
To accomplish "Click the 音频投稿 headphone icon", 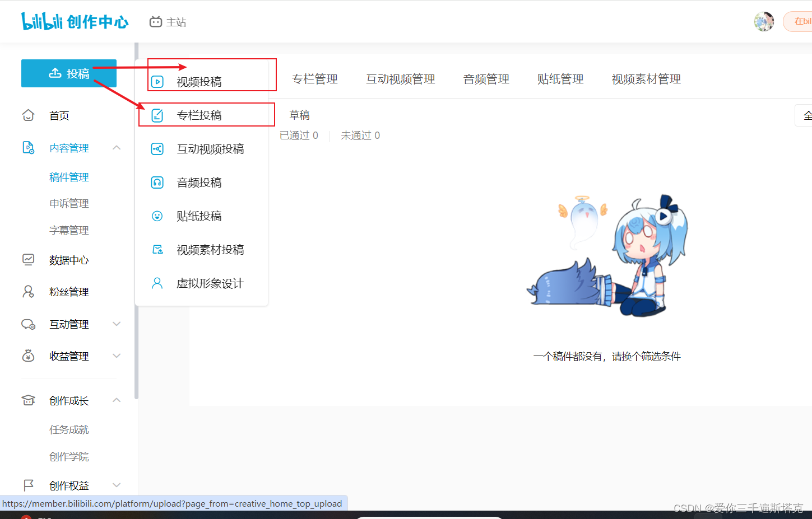I will (x=157, y=183).
